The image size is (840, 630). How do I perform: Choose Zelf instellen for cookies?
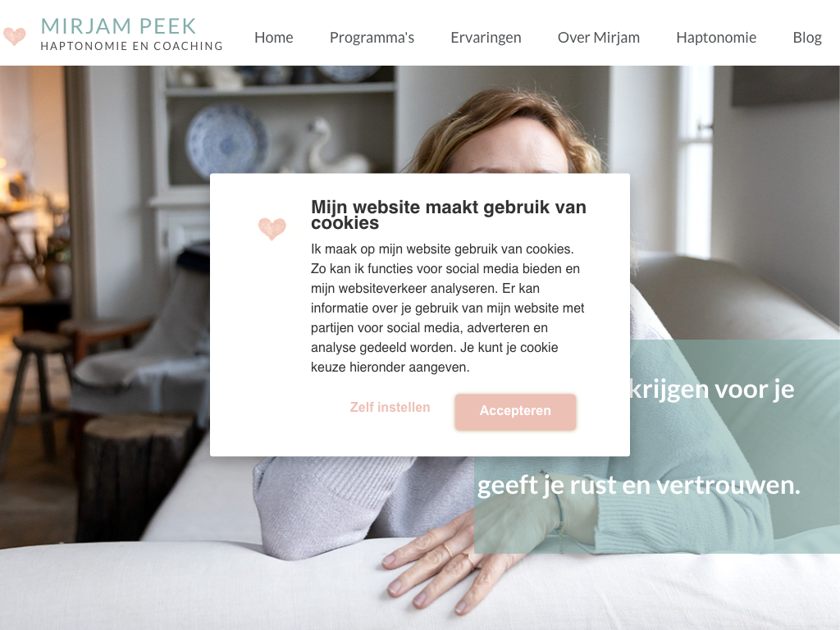tap(390, 407)
